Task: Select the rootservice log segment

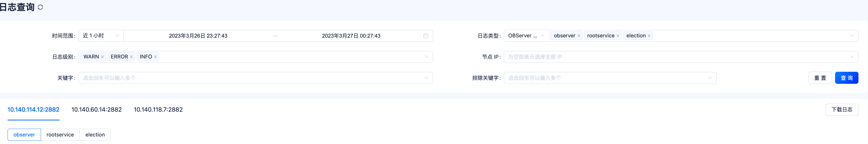Action: tap(60, 134)
